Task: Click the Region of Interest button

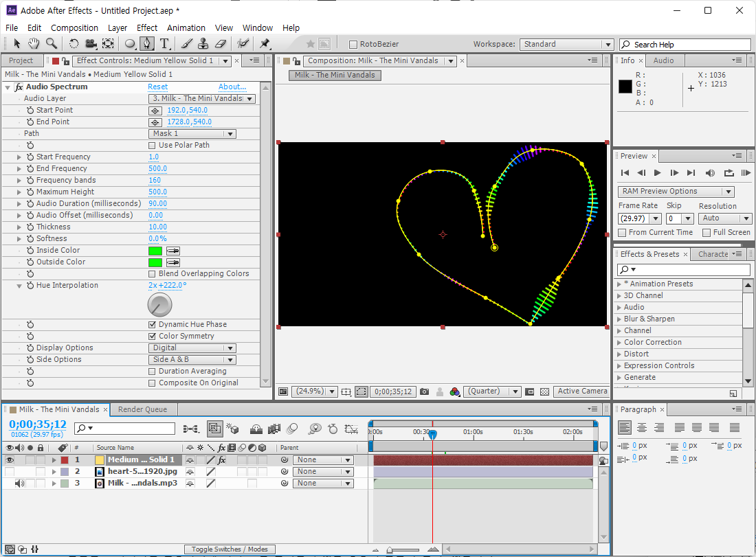Action: coord(529,391)
